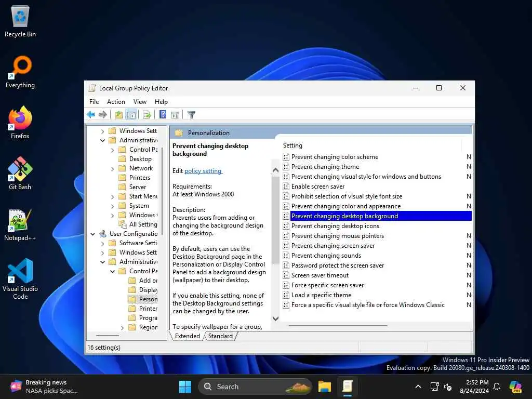
Task: Open the View menu
Action: (140, 102)
